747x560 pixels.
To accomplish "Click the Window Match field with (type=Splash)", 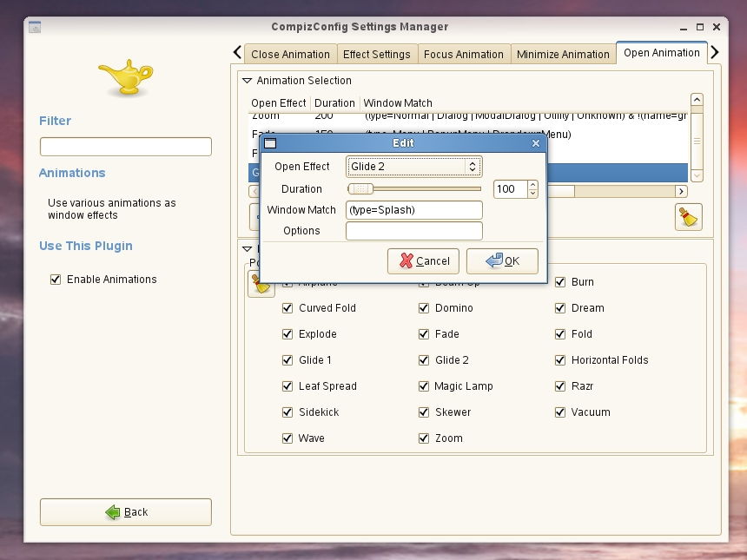I will point(414,210).
